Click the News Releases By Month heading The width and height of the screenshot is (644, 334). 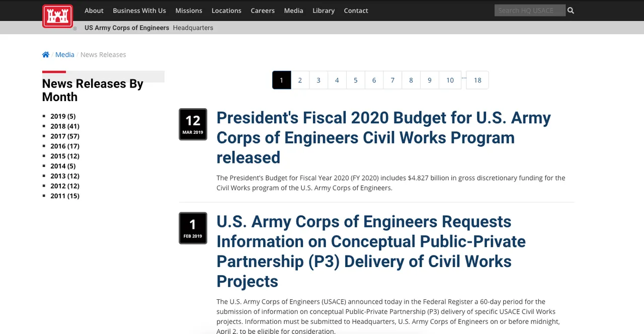pos(93,90)
